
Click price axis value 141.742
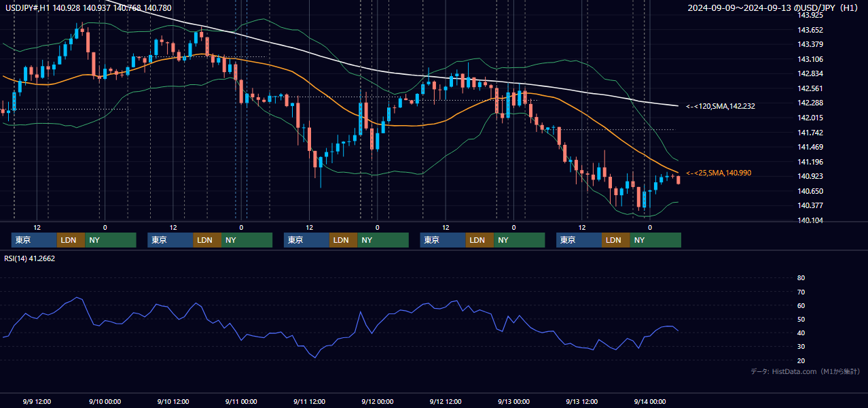(811, 133)
